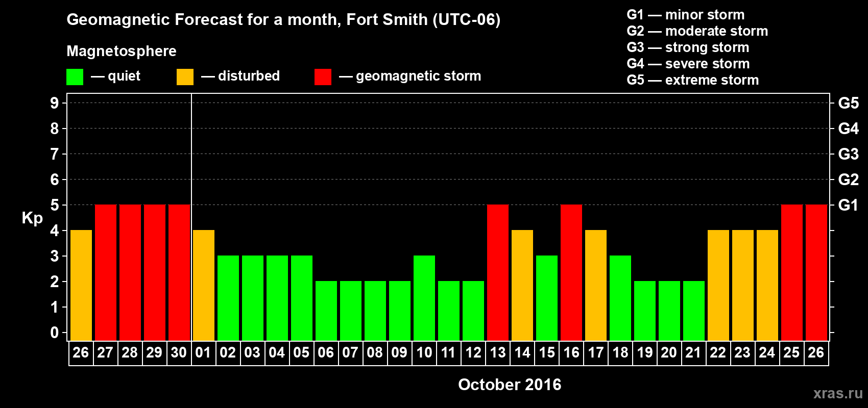Click the 'G3 — strong storm' legend line
This screenshot has width=868, height=408.
point(688,47)
